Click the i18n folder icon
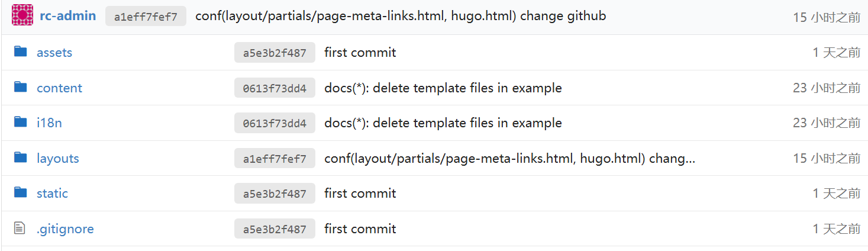The width and height of the screenshot is (868, 251). tap(21, 122)
